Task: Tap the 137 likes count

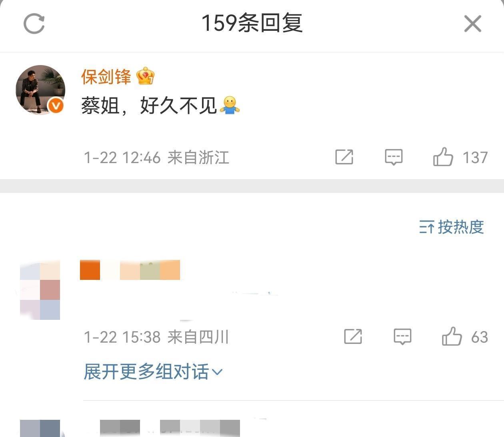Action: click(x=475, y=158)
